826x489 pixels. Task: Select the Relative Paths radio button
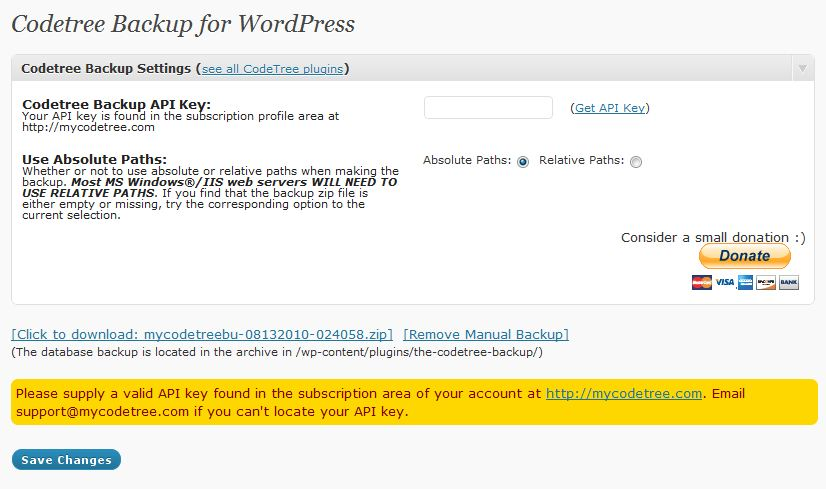(636, 162)
